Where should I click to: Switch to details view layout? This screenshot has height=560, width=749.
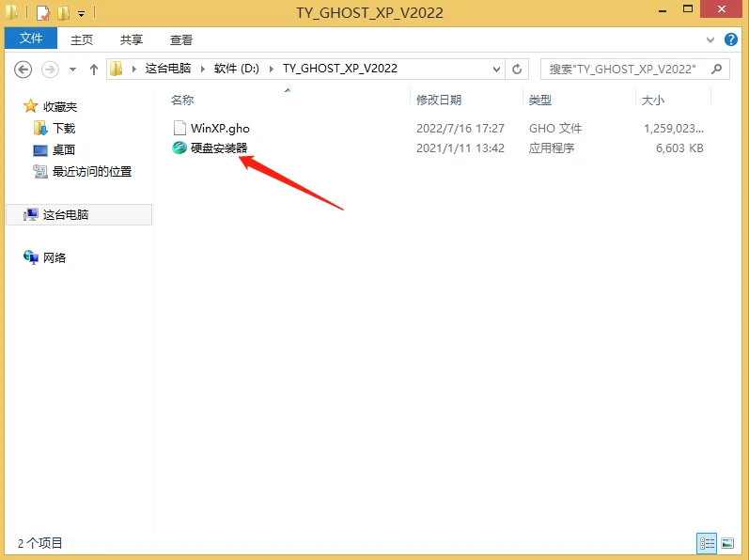coord(707,543)
